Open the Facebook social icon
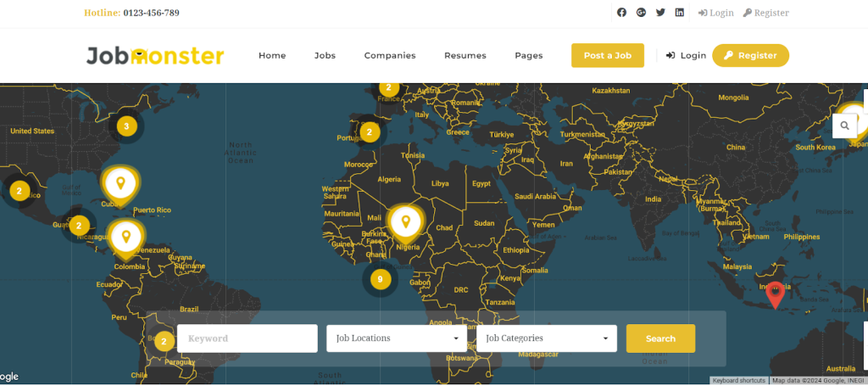 [x=621, y=13]
